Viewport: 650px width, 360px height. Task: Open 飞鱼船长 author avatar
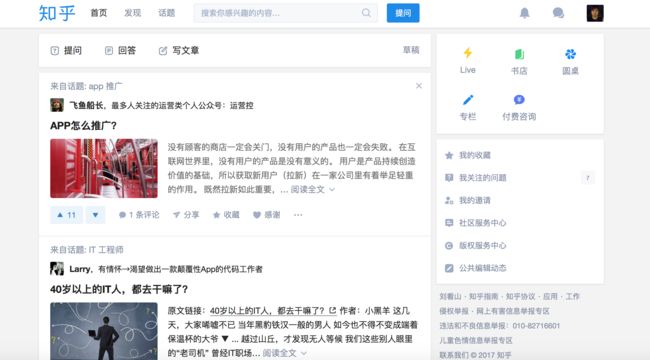(57, 105)
